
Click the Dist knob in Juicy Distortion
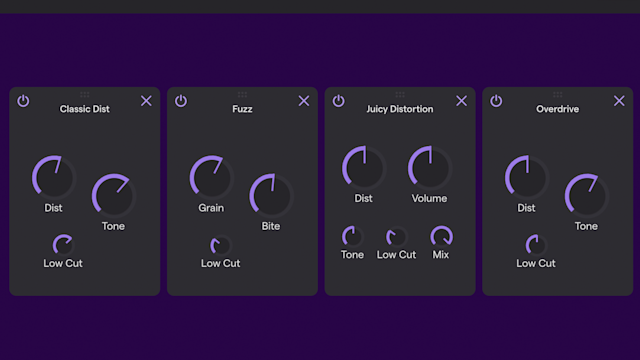click(364, 168)
